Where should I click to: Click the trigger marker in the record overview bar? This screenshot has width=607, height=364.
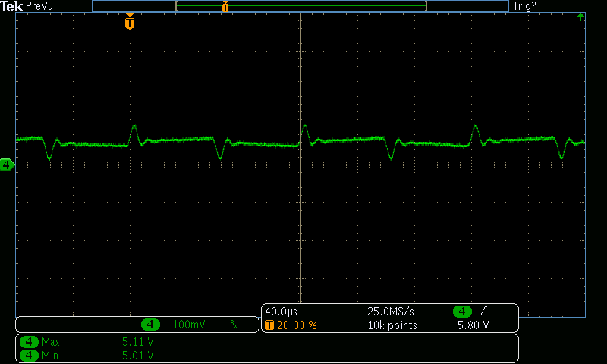tap(225, 6)
